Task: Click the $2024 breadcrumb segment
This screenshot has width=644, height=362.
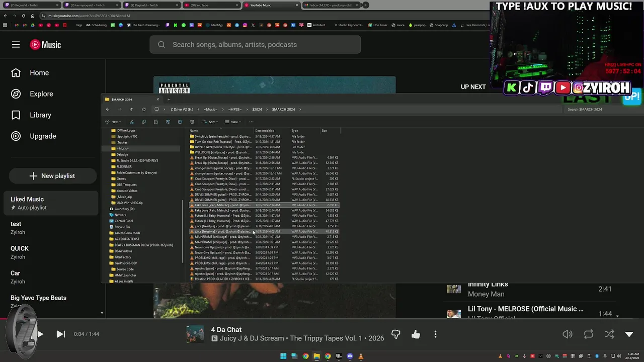Action: coord(257,109)
